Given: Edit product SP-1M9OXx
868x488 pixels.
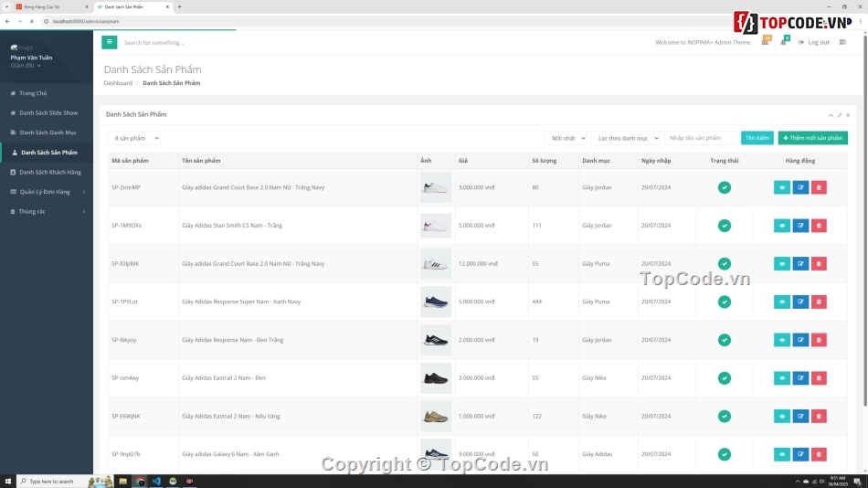Looking at the screenshot, I should (800, 226).
